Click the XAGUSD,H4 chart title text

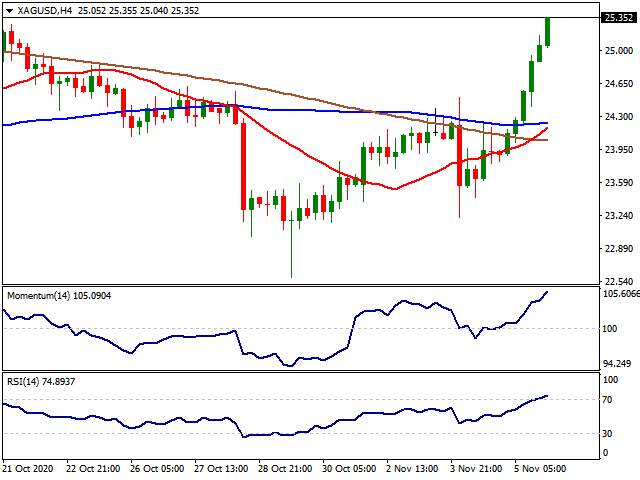pos(44,11)
